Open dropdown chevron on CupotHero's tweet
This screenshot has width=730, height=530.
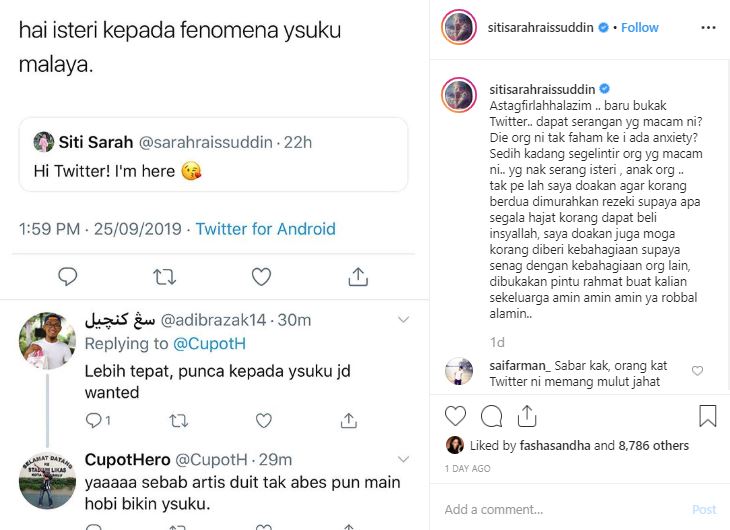pos(404,460)
